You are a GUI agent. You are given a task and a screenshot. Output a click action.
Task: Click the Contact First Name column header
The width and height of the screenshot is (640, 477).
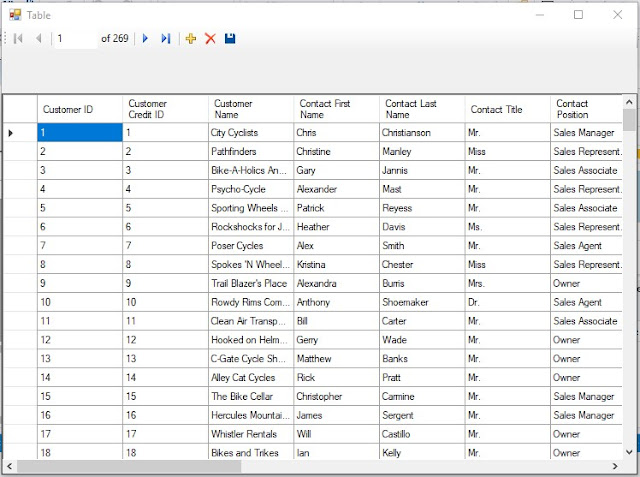pyautogui.click(x=336, y=109)
